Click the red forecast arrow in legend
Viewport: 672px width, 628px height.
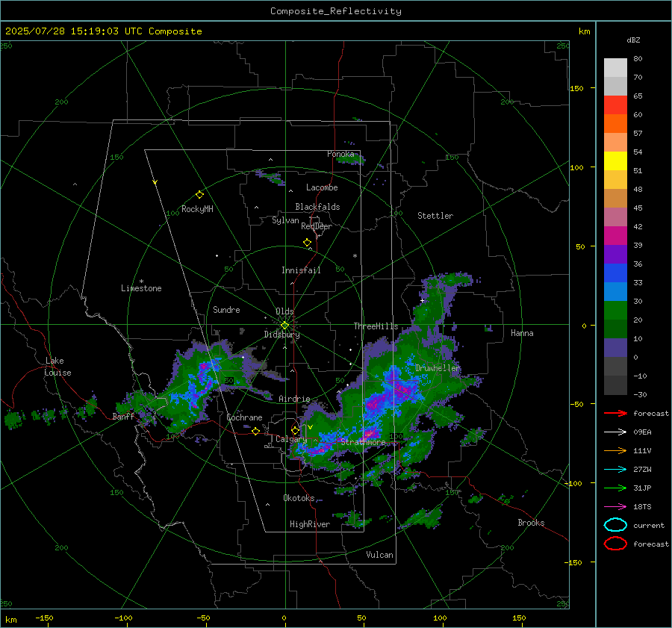point(615,413)
